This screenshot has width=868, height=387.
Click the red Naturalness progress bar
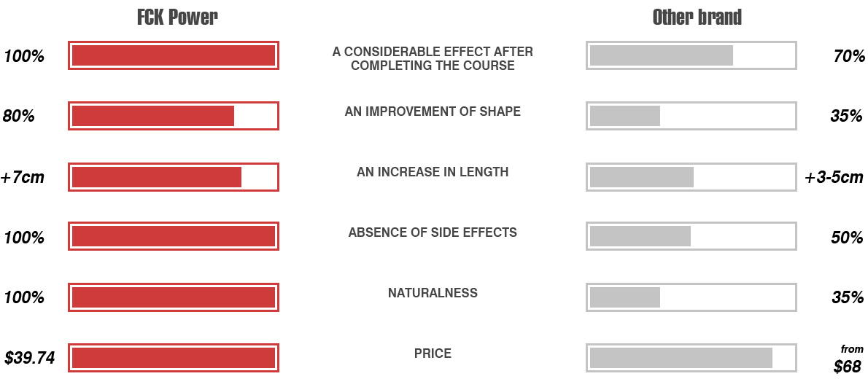click(x=174, y=297)
